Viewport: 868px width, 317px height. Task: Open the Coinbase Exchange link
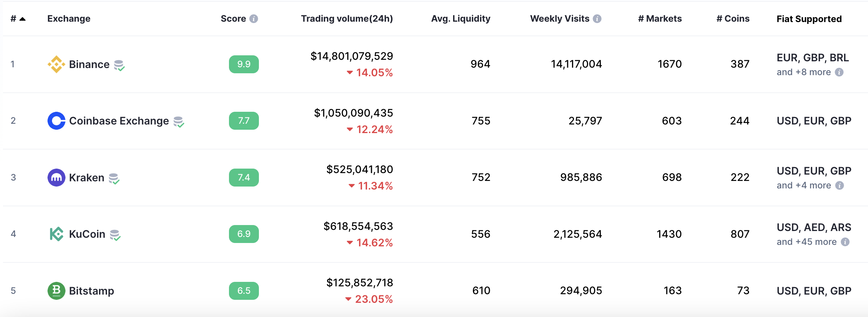pyautogui.click(x=119, y=121)
